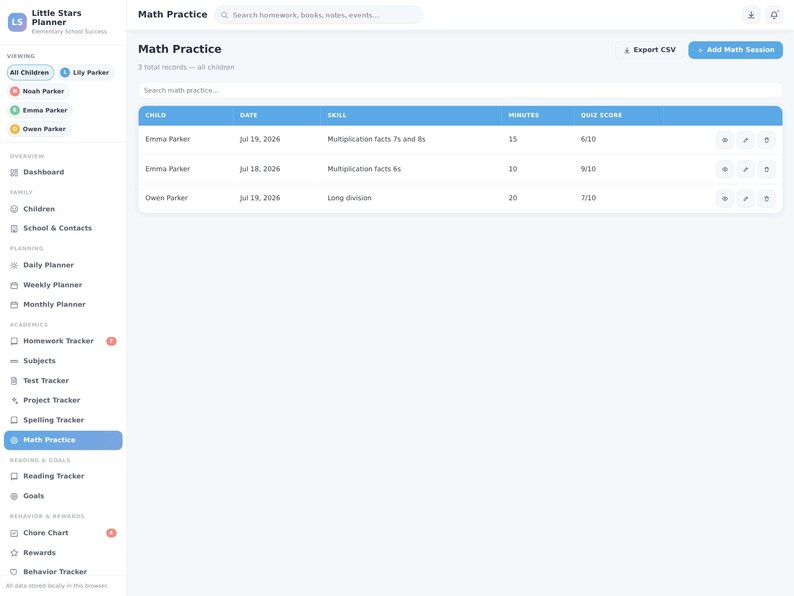Click 'Multiplication facts 7s and 8s' cell
This screenshot has width=794, height=596.
pos(376,139)
